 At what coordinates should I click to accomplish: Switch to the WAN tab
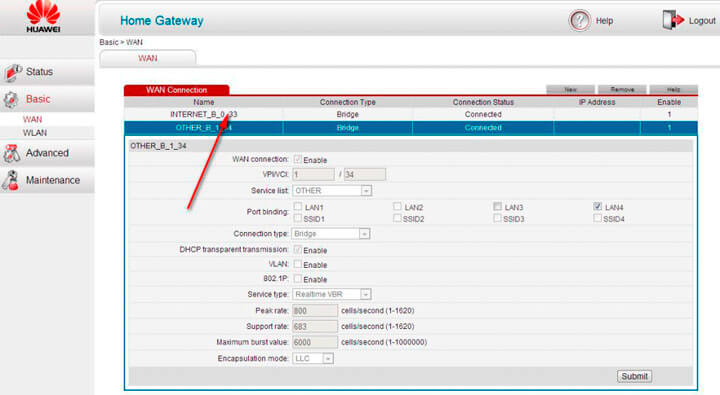[x=148, y=58]
